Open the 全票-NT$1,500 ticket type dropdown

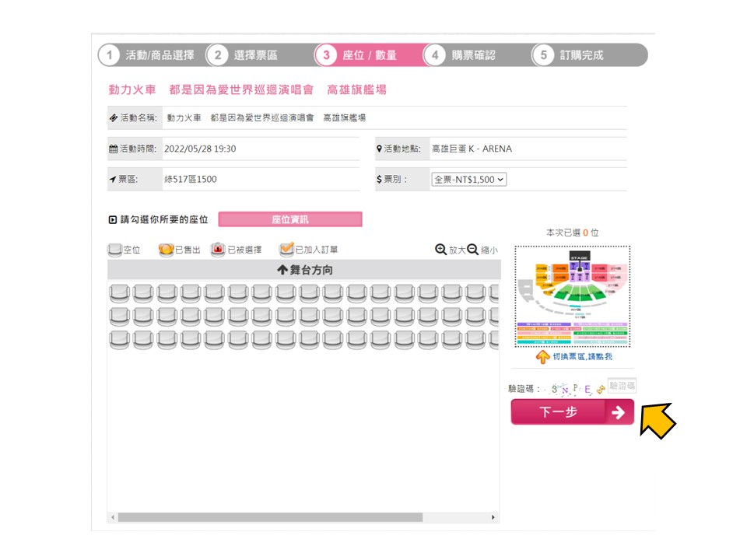[468, 180]
